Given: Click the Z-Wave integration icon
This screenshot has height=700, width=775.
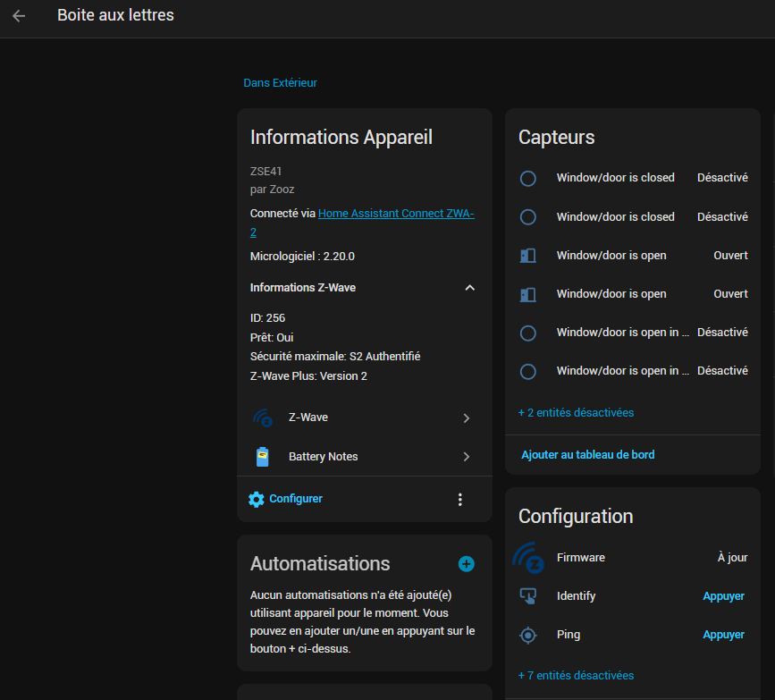Looking at the screenshot, I should [262, 417].
